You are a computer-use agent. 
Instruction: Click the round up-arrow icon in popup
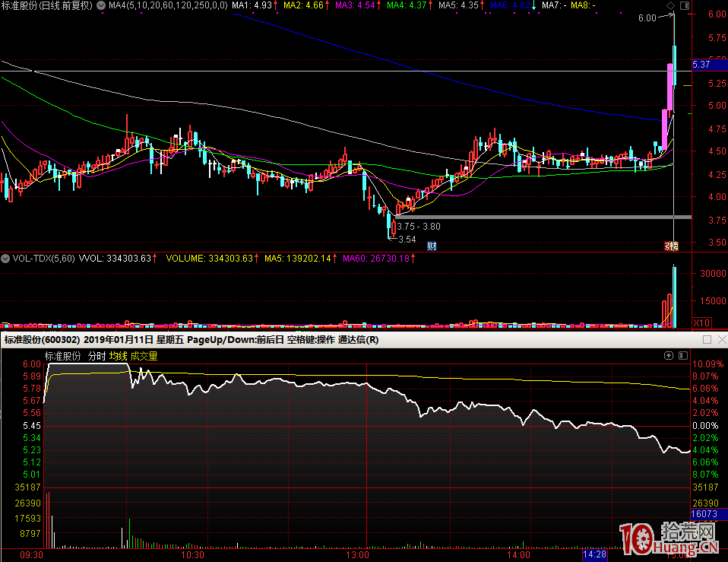[669, 356]
